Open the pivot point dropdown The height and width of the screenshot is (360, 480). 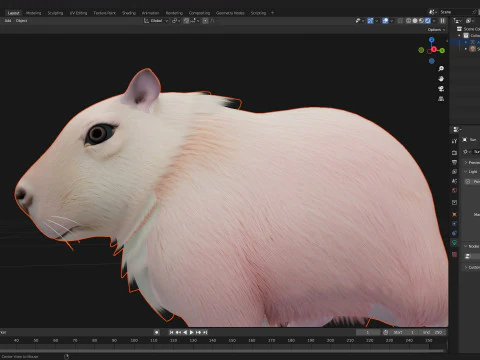[x=176, y=21]
